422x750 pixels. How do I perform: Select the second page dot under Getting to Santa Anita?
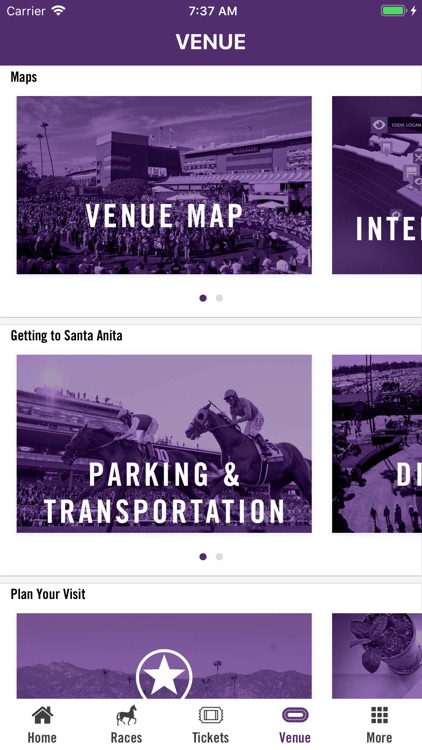(x=219, y=556)
